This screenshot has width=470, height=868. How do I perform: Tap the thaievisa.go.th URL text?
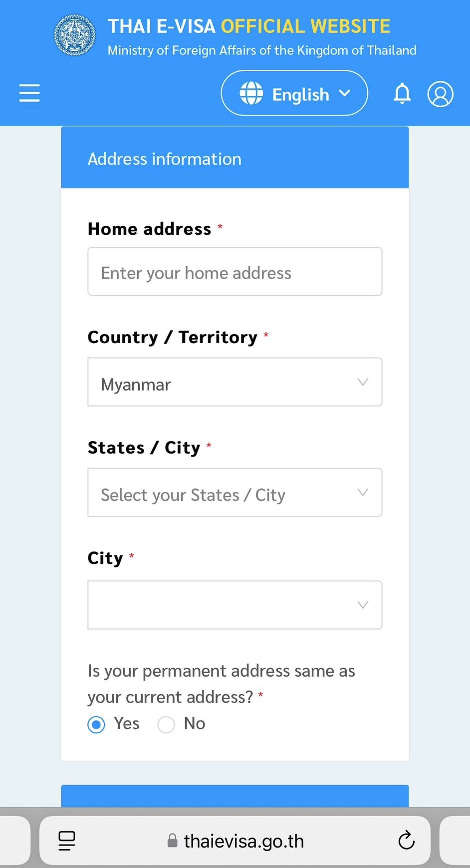click(x=243, y=841)
